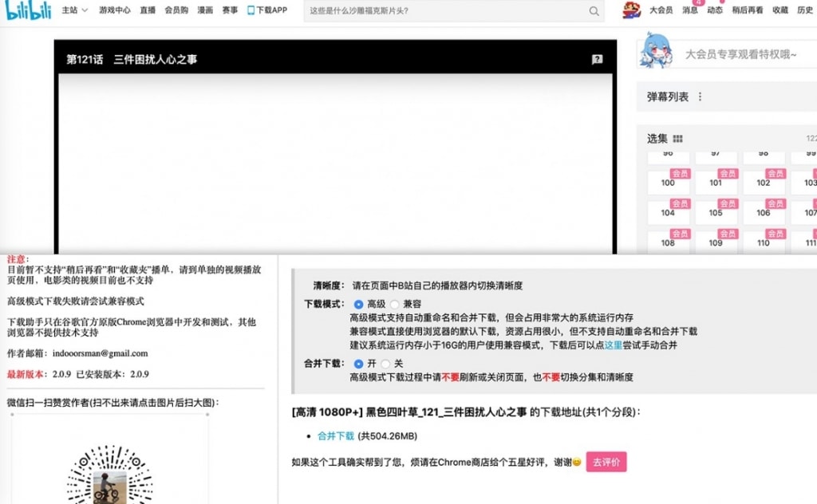Screen dimensions: 817x504
Task: Click the video player area
Action: tap(336, 163)
